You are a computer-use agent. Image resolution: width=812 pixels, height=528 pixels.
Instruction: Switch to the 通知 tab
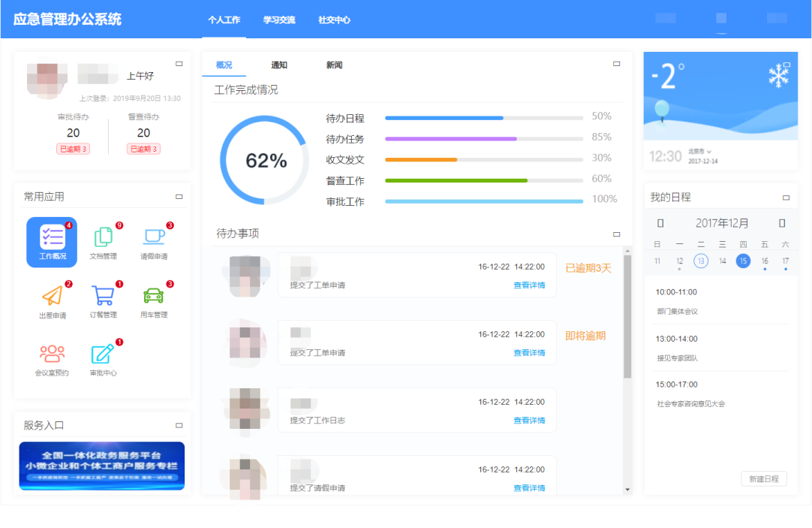[x=279, y=65]
